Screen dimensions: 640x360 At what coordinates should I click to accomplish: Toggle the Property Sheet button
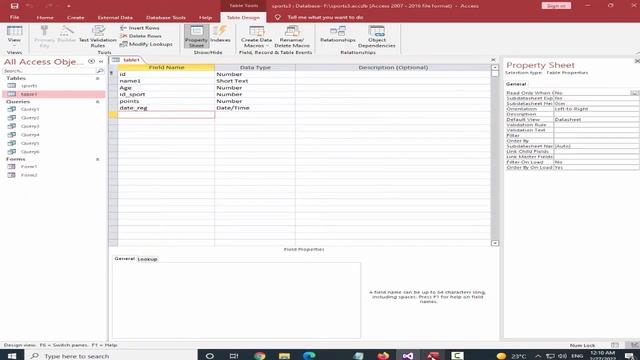(196, 36)
